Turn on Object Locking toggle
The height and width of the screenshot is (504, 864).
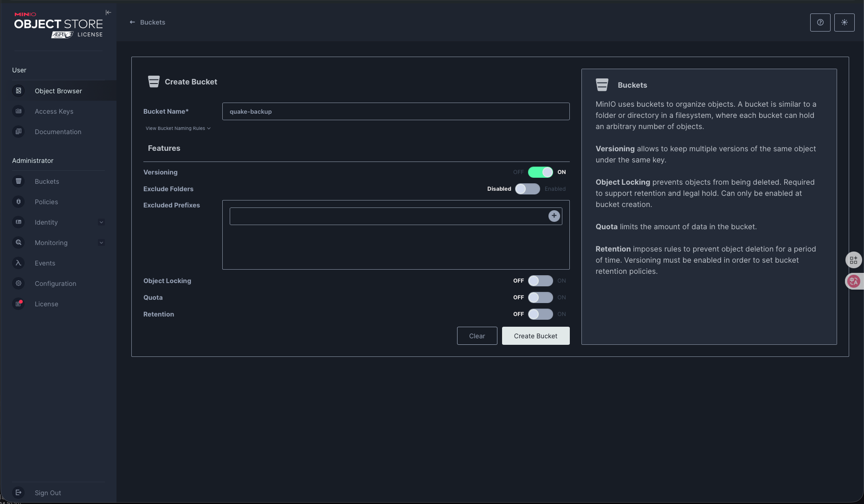[540, 281]
